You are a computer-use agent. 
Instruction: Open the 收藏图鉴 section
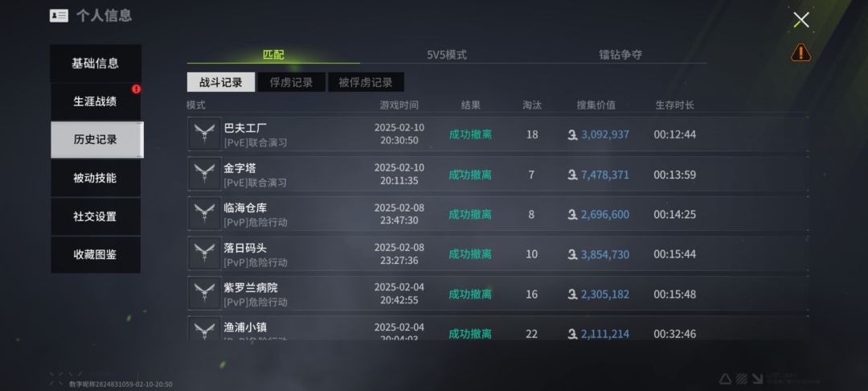(95, 255)
